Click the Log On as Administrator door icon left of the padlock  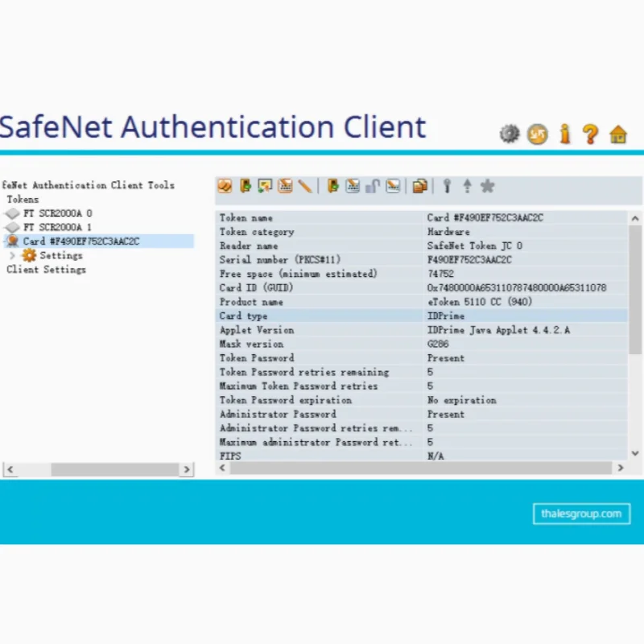pyautogui.click(x=333, y=187)
